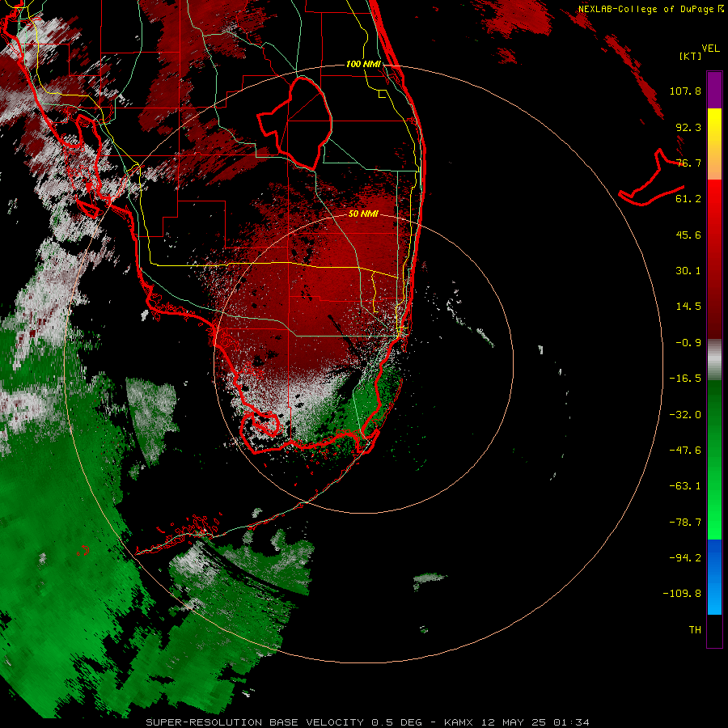This screenshot has width=728, height=728.
Task: Select the 92.3 scale value
Action: point(688,127)
